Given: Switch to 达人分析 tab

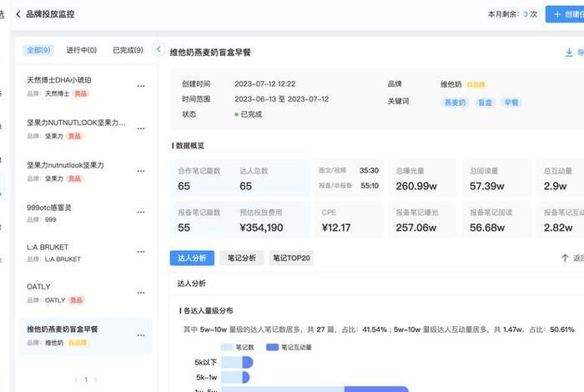Looking at the screenshot, I should (192, 258).
